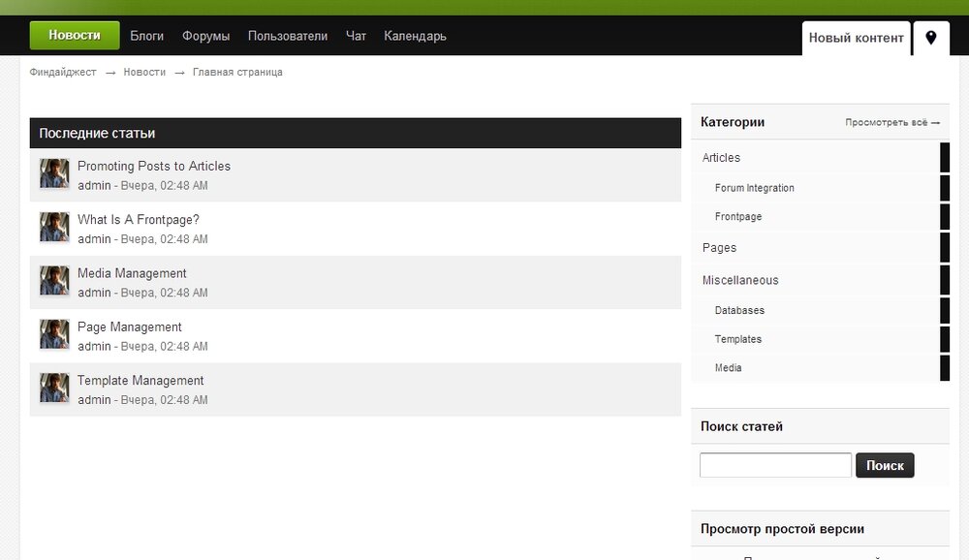Viewport: 969px width, 560px height.
Task: Switch to Новый контент tab
Action: coord(856,38)
